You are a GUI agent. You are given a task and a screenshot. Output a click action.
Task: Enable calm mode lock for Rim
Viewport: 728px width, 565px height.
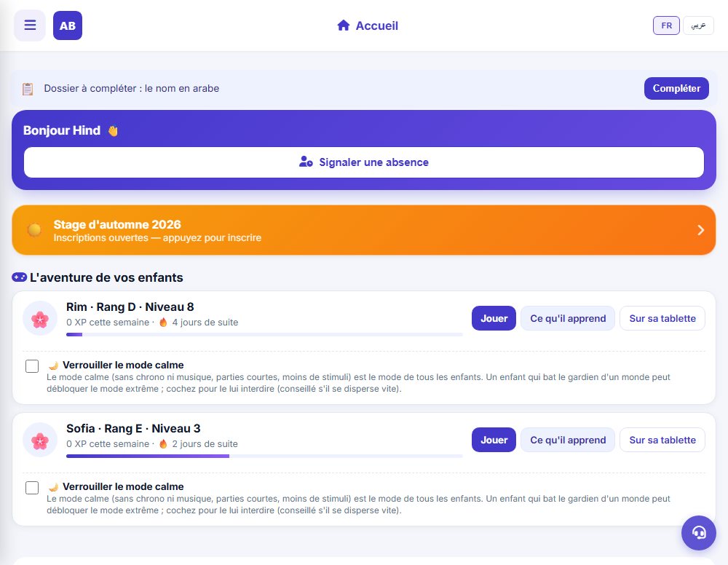click(32, 366)
